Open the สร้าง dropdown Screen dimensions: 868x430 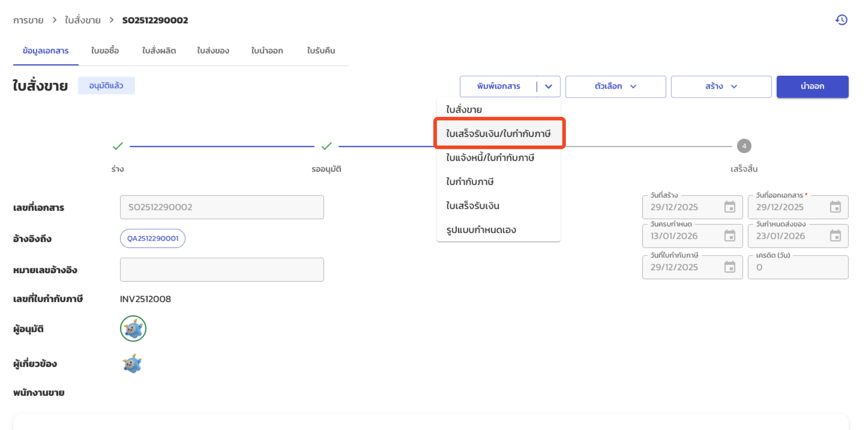(x=721, y=86)
